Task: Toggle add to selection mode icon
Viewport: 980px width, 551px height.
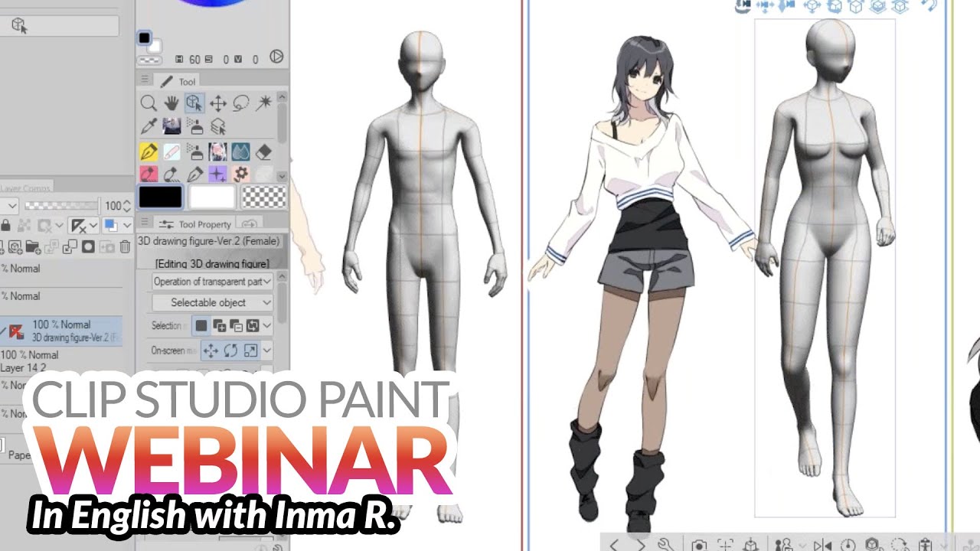Action: pos(218,326)
